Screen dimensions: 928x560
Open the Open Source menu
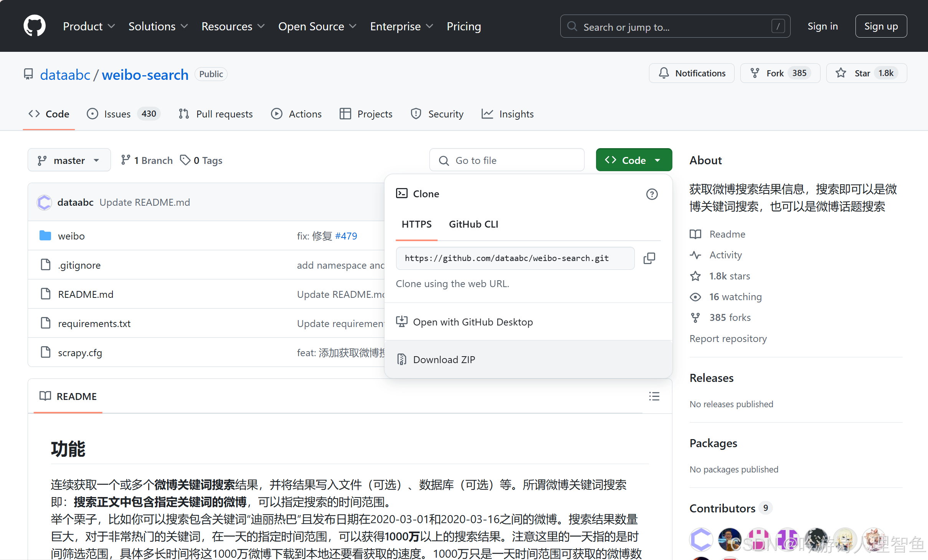click(x=317, y=26)
